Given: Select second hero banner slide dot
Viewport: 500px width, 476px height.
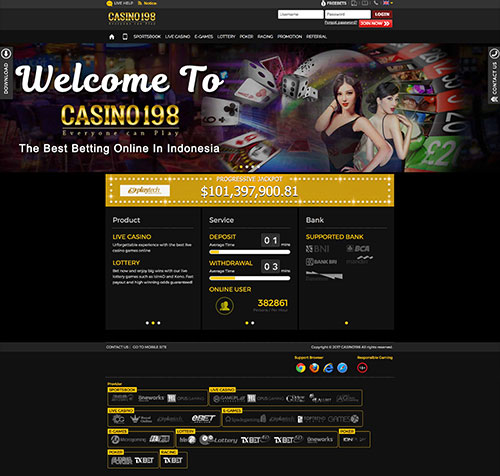Looking at the screenshot, I should (247, 167).
